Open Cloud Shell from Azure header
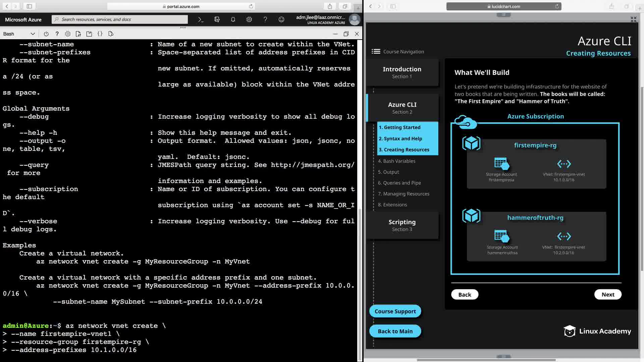The width and height of the screenshot is (644, 362). [x=201, y=19]
